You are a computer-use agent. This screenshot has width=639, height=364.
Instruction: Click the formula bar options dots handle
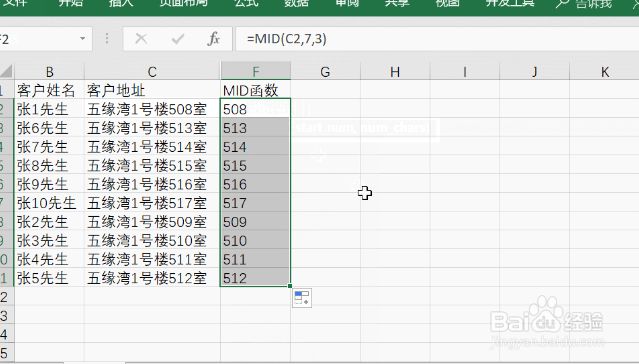coord(107,39)
